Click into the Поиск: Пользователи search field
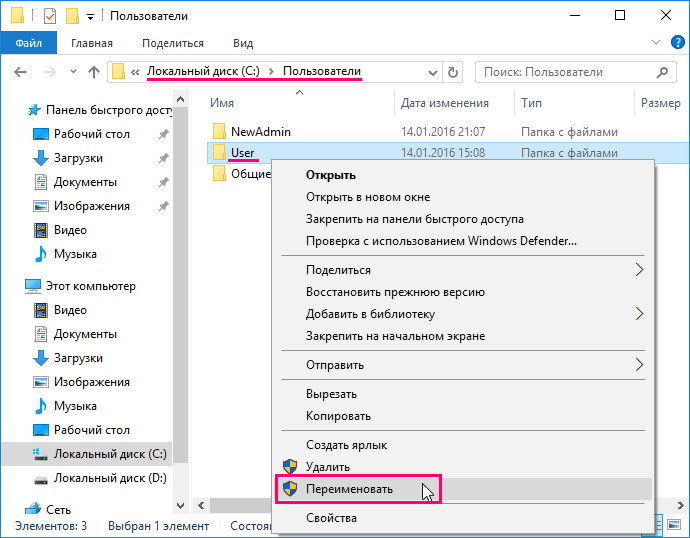 (565, 72)
